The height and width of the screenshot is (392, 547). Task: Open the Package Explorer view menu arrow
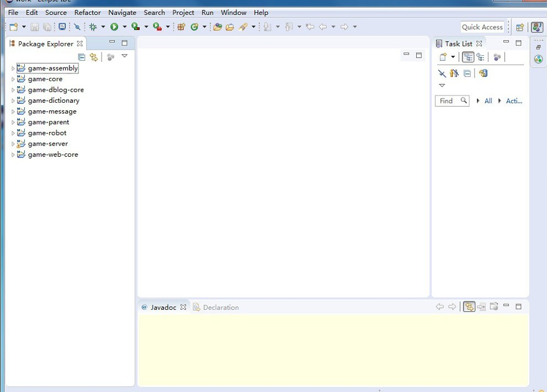tap(124, 56)
